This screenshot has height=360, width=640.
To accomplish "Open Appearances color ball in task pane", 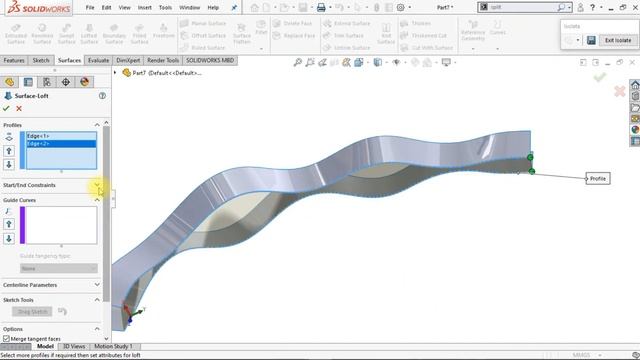I will click(x=635, y=130).
